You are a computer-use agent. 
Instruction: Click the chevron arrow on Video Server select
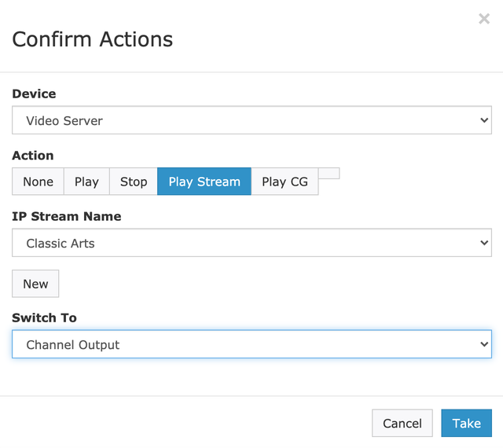pos(483,121)
